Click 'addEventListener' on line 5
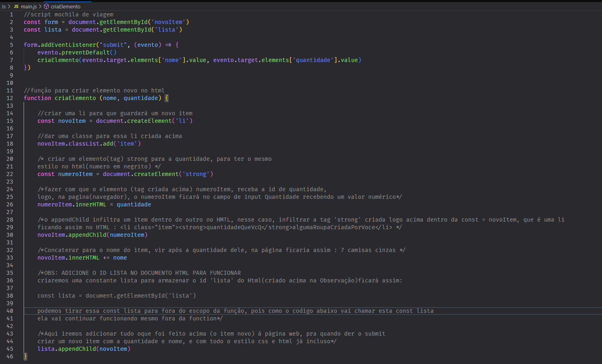 pos(68,45)
